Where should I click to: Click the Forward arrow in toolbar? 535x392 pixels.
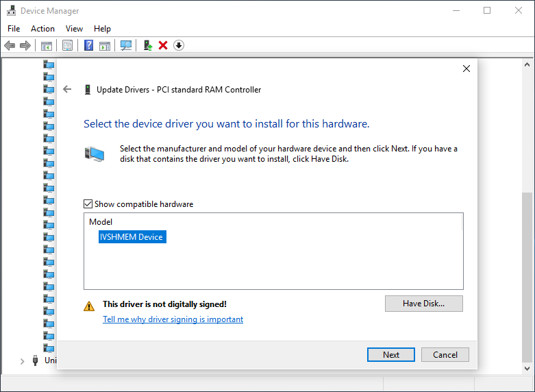[25, 45]
